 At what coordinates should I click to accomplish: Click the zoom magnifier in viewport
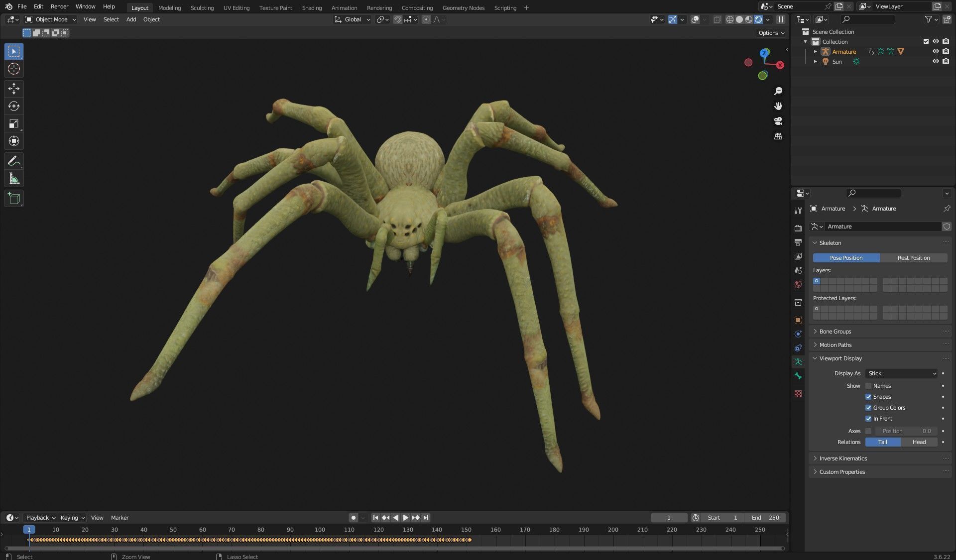point(778,91)
